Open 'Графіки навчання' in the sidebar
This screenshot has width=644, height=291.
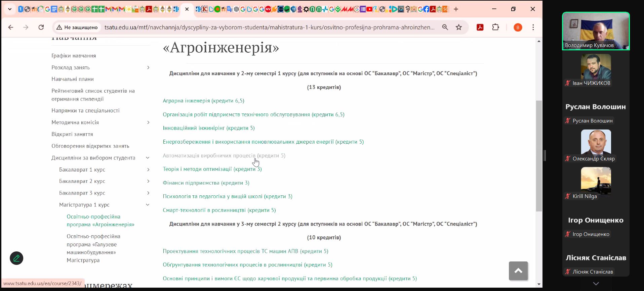click(74, 56)
